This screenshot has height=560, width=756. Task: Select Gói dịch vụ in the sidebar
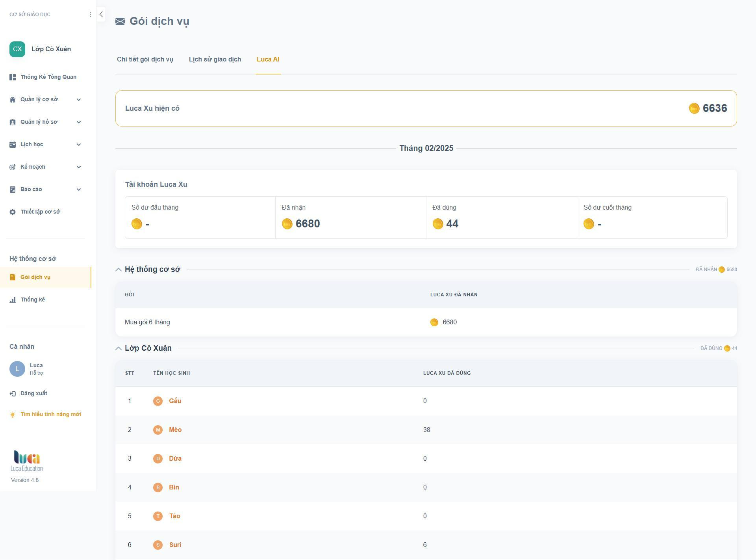pos(35,277)
